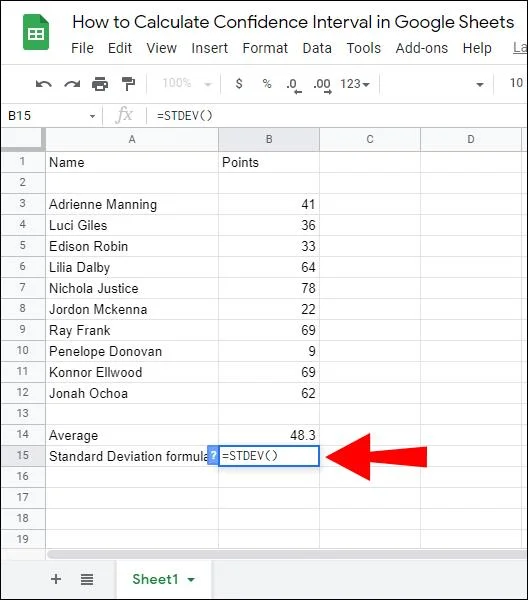The height and width of the screenshot is (600, 528).
Task: Click the select-all corner box
Action: [x=23, y=139]
